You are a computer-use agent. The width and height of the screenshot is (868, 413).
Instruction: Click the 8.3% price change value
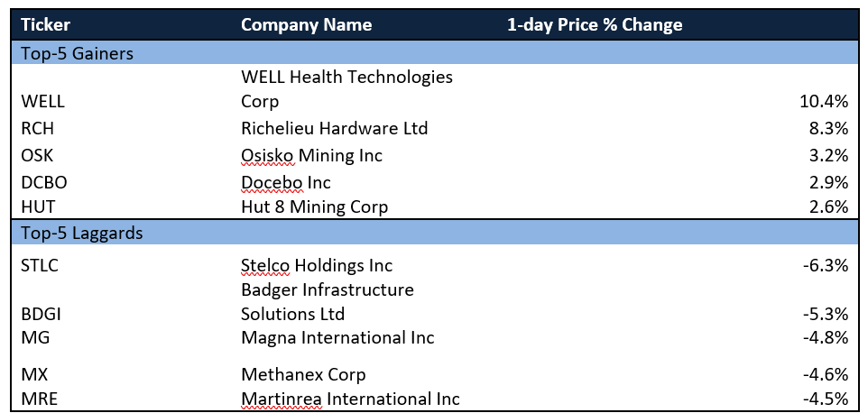[x=828, y=129]
